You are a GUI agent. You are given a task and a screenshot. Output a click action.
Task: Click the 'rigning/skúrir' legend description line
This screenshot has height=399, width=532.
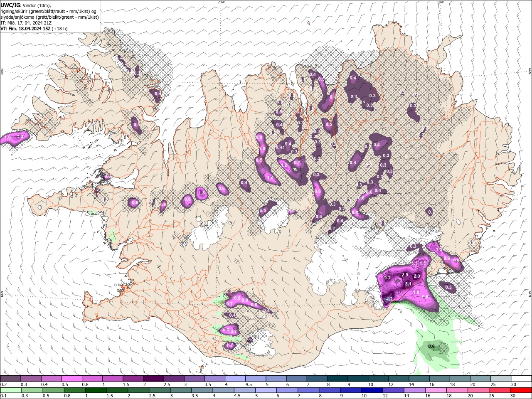(49, 11)
